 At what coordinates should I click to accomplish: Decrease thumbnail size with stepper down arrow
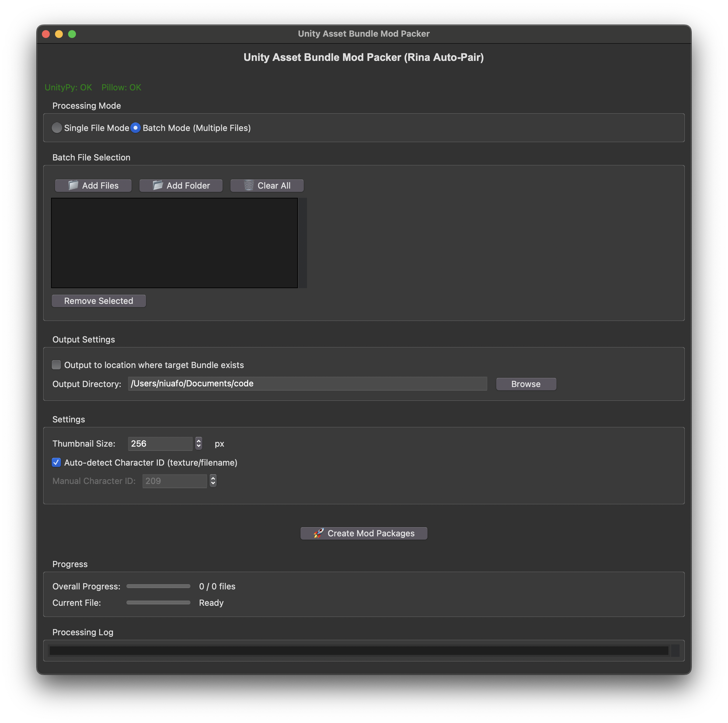point(199,446)
